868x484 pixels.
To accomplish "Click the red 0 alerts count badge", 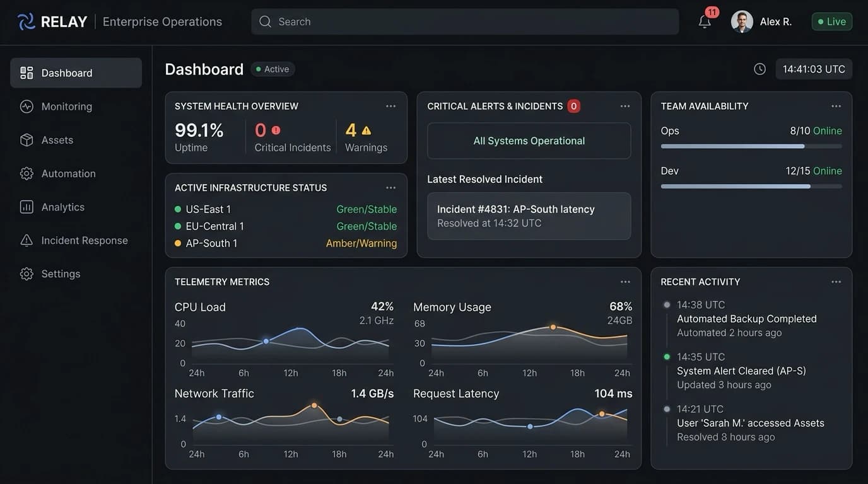I will pos(573,106).
